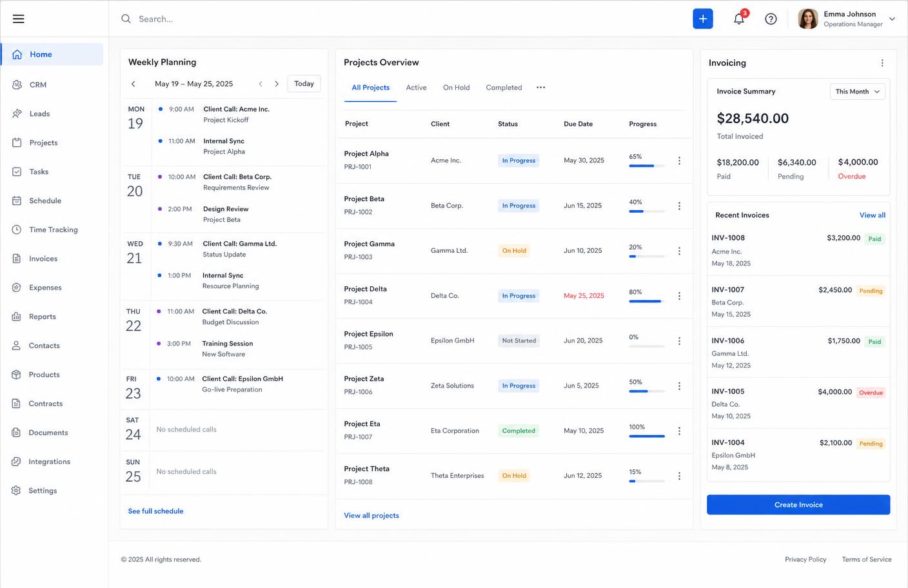Open Project Theta row options menu

click(679, 476)
